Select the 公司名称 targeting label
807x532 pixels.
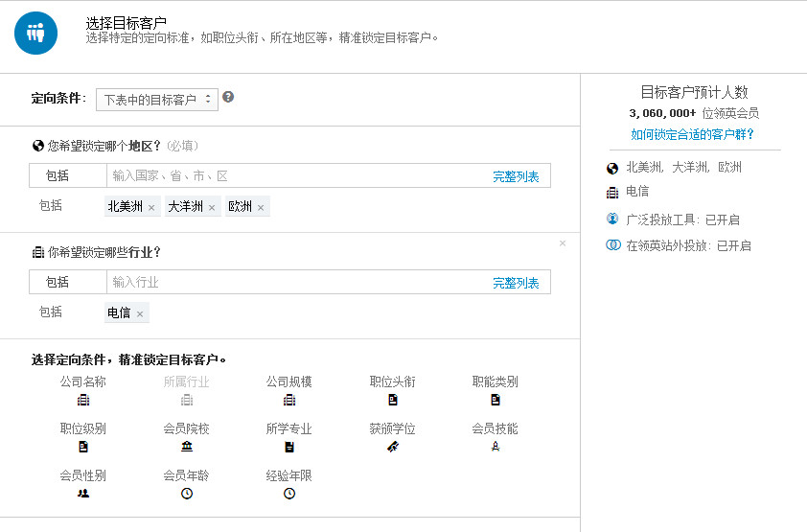point(83,382)
